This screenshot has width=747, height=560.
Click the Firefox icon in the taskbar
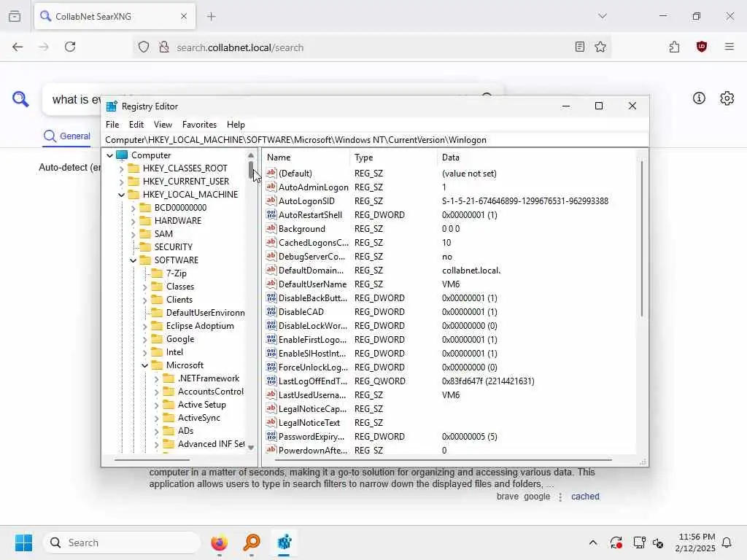coord(219,542)
